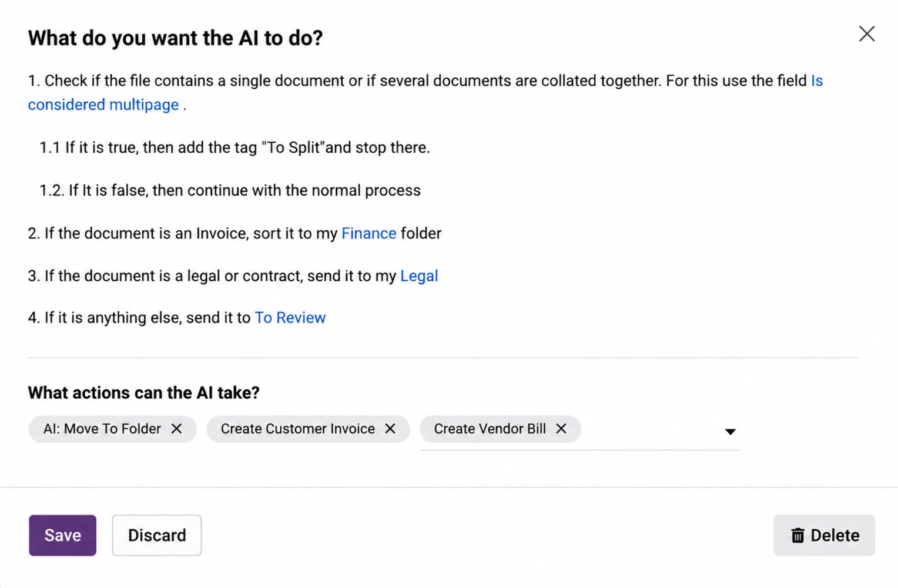Close the AI instructions dialog
This screenshot has height=588, width=898.
866,34
